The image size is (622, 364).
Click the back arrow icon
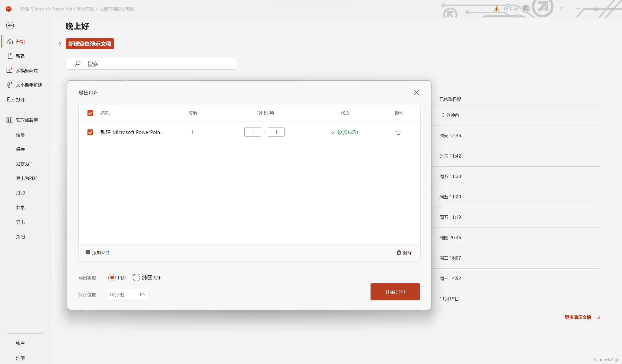click(x=10, y=26)
